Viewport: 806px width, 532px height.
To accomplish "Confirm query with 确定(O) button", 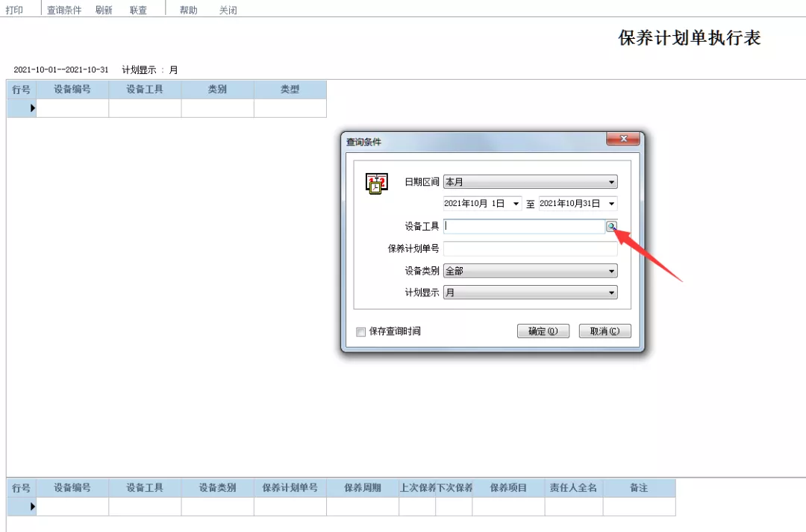I will (543, 331).
